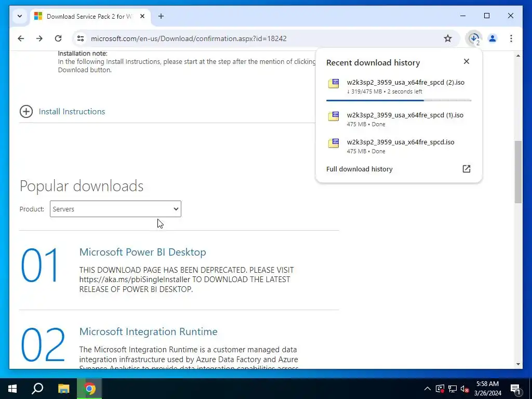Open the taskbar clock showing 5:58 AM
Viewport: 532px width, 399px height.
click(x=487, y=389)
